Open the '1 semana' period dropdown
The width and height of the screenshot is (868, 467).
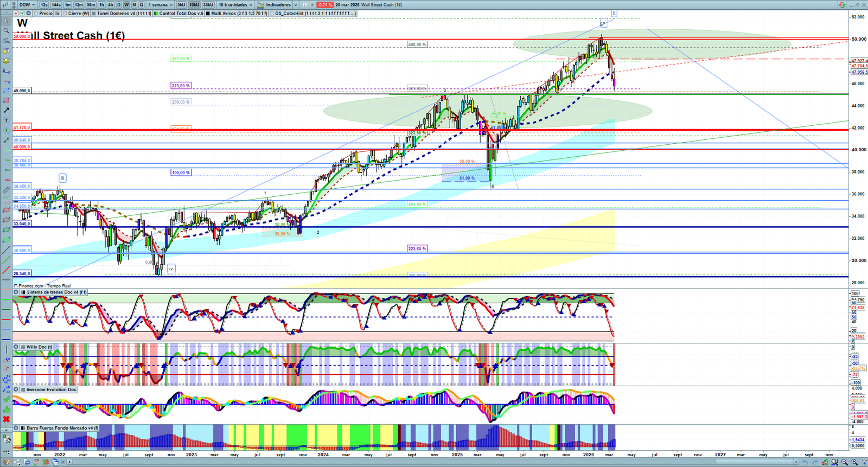[x=161, y=4]
